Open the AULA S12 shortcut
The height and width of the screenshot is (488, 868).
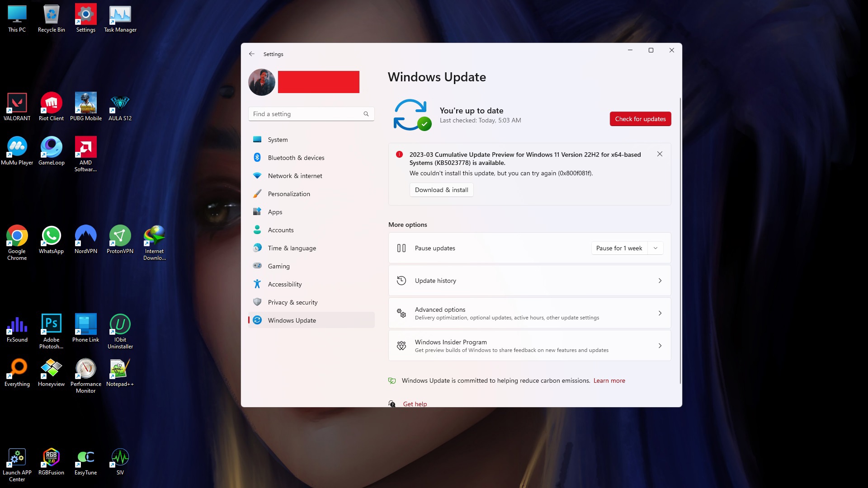pyautogui.click(x=120, y=107)
